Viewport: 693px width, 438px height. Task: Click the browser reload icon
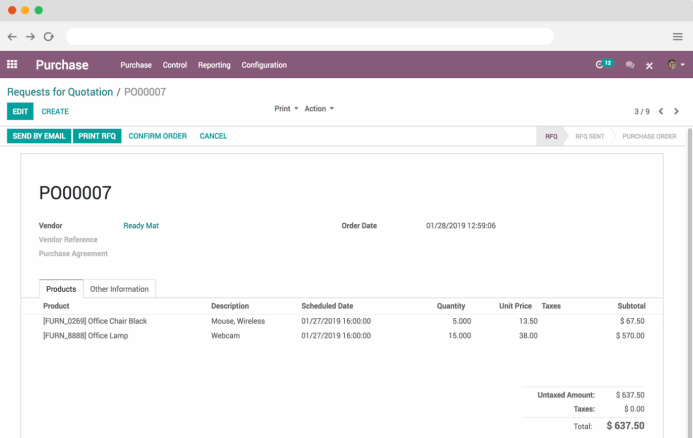click(x=48, y=36)
